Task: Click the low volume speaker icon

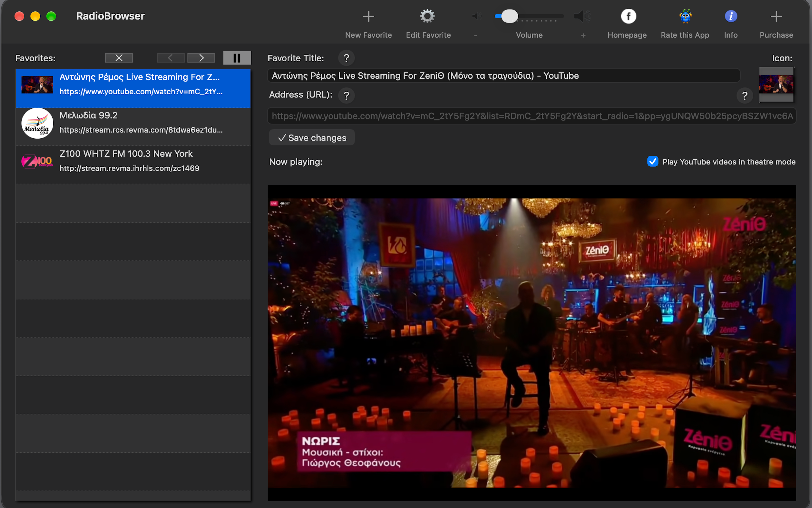Action: point(476,16)
